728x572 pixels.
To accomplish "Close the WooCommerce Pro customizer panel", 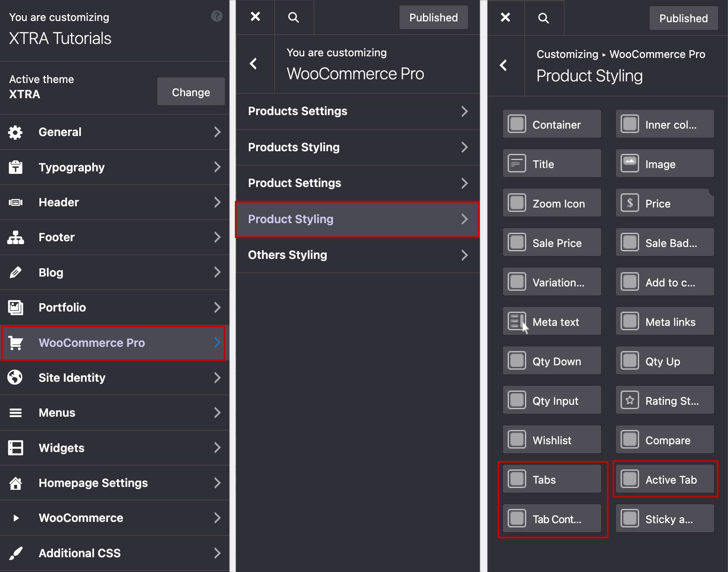I will tap(255, 17).
